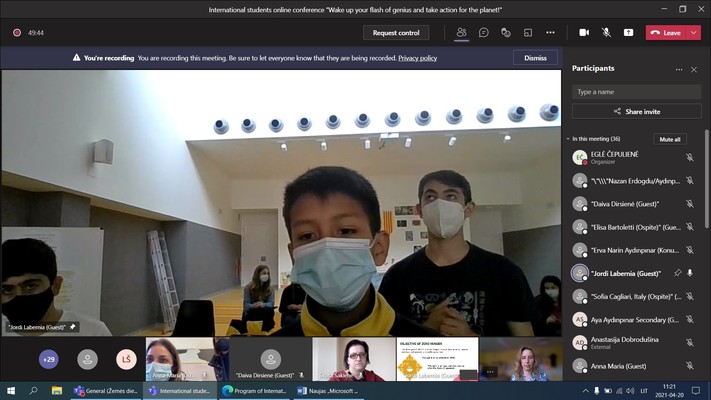Toggle the Show participants icon

pos(461,32)
